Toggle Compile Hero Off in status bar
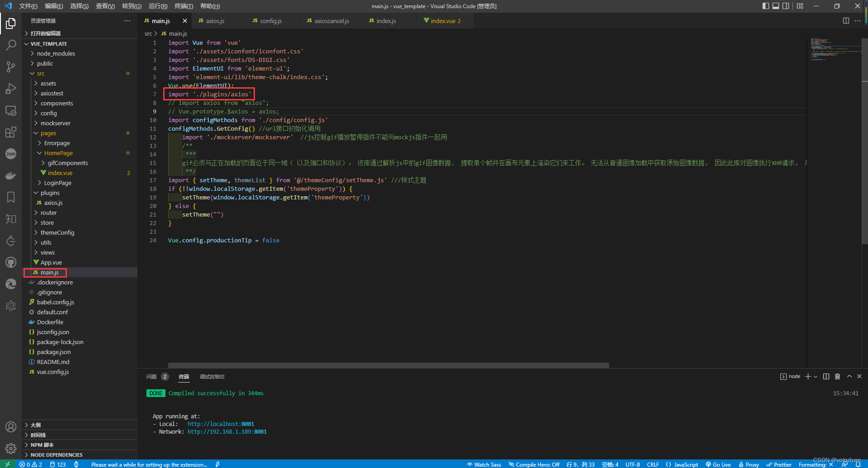868x468 pixels. (534, 464)
